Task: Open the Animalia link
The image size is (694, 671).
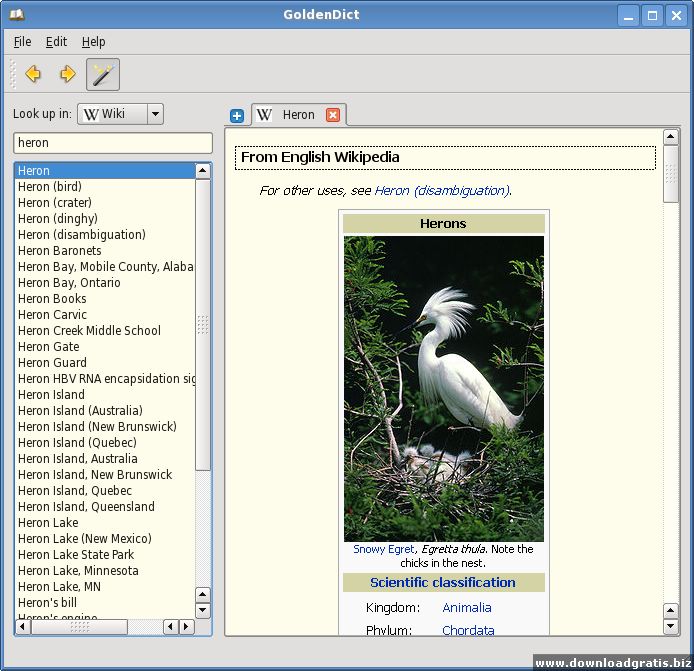Action: pos(467,608)
